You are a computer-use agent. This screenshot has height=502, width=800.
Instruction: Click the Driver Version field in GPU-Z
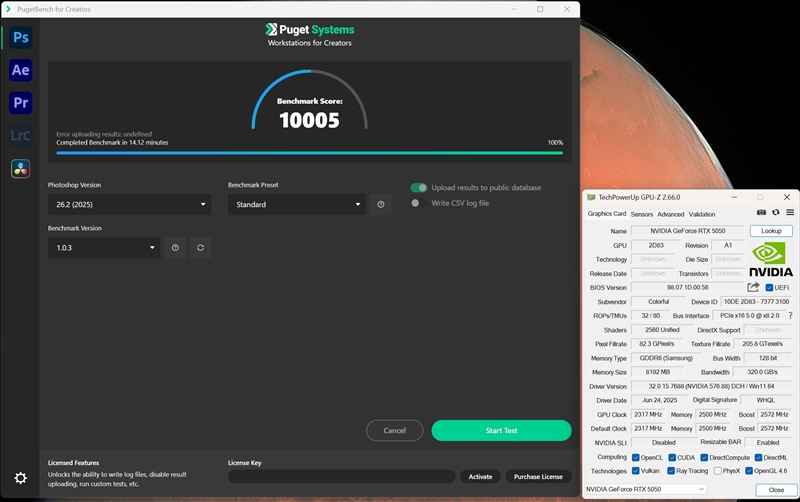click(711, 386)
